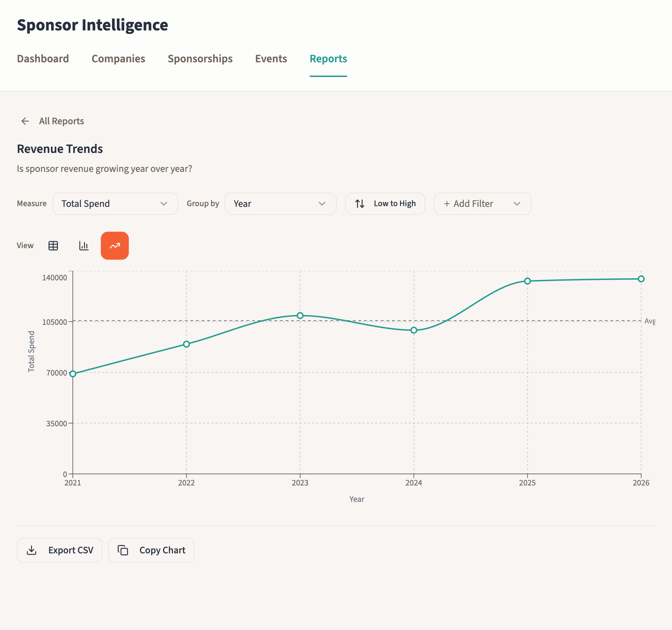Click the Total Spend axis title
This screenshot has width=672, height=630.
[x=31, y=351]
